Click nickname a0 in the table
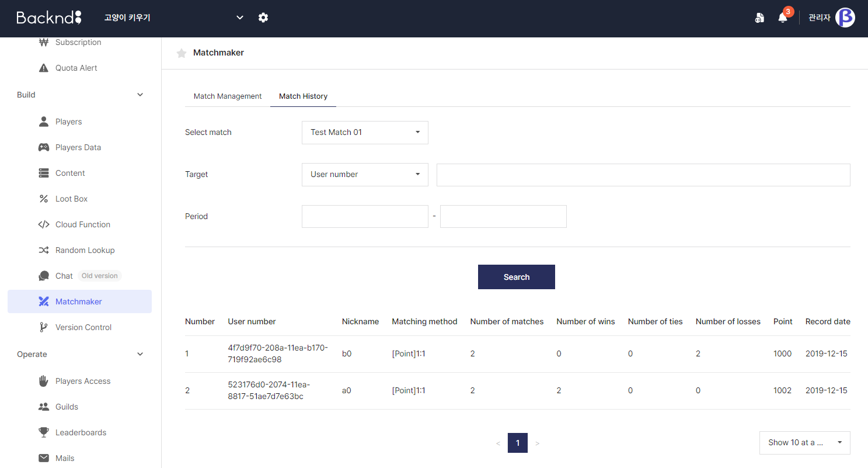868x468 pixels. [347, 390]
